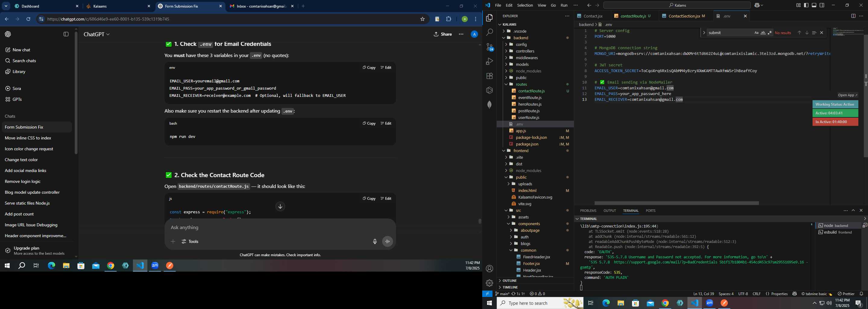Split the VS Code editor right
The image size is (868, 309).
click(853, 16)
